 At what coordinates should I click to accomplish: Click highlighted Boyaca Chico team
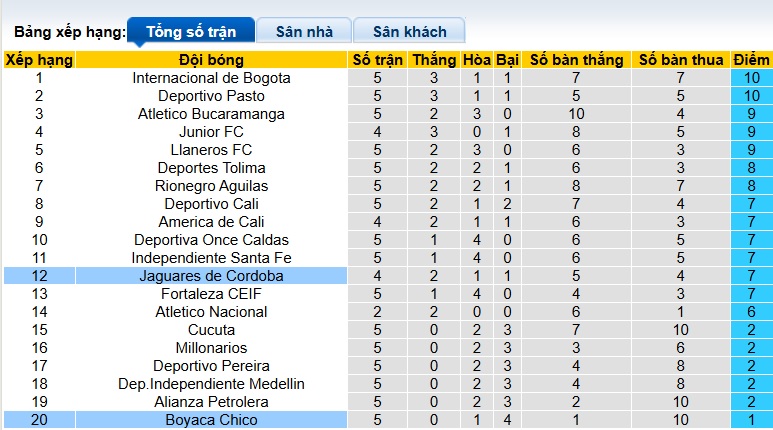click(211, 420)
